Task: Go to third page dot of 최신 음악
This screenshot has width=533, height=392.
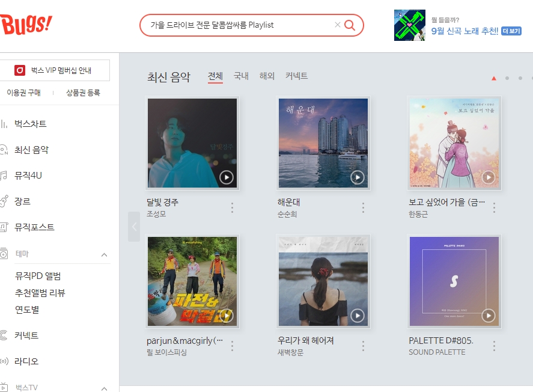Action: tap(520, 78)
